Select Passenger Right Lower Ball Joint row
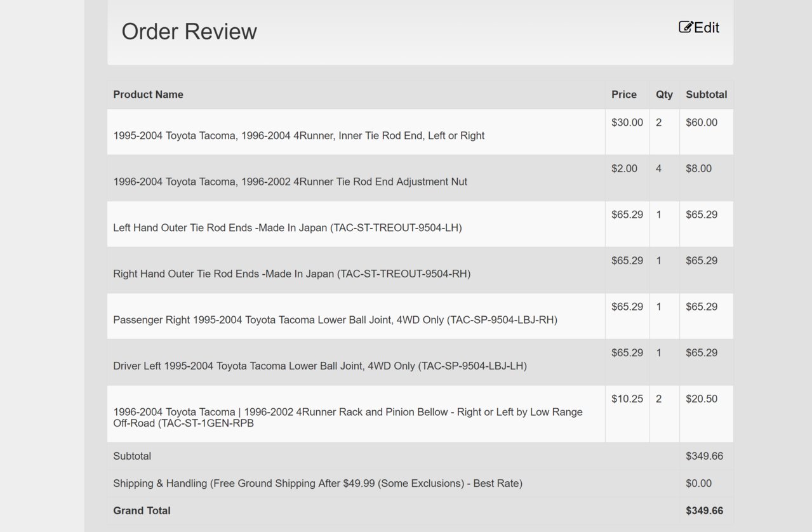Screen dimensions: 812x532 click(420, 316)
